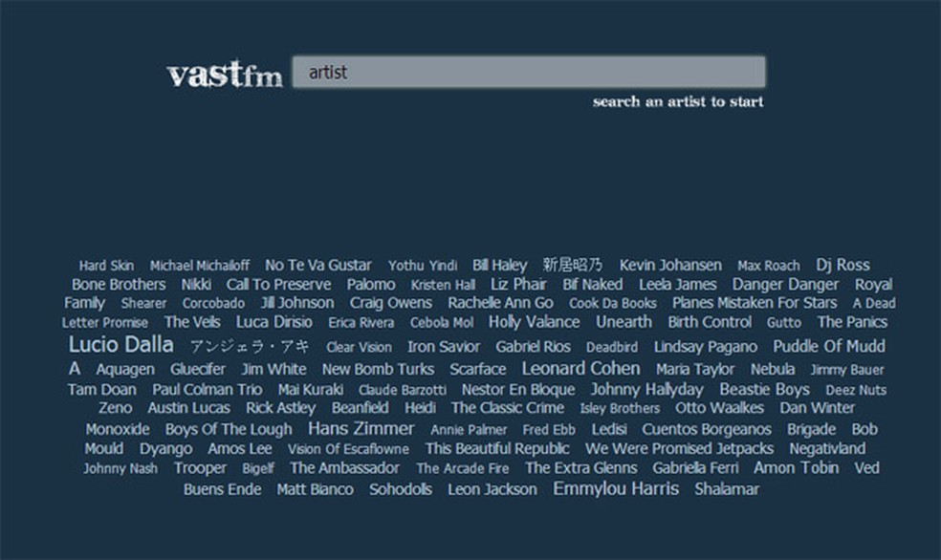Open Nestor En Bloque link
Screen dimensions: 941x560
pos(518,390)
